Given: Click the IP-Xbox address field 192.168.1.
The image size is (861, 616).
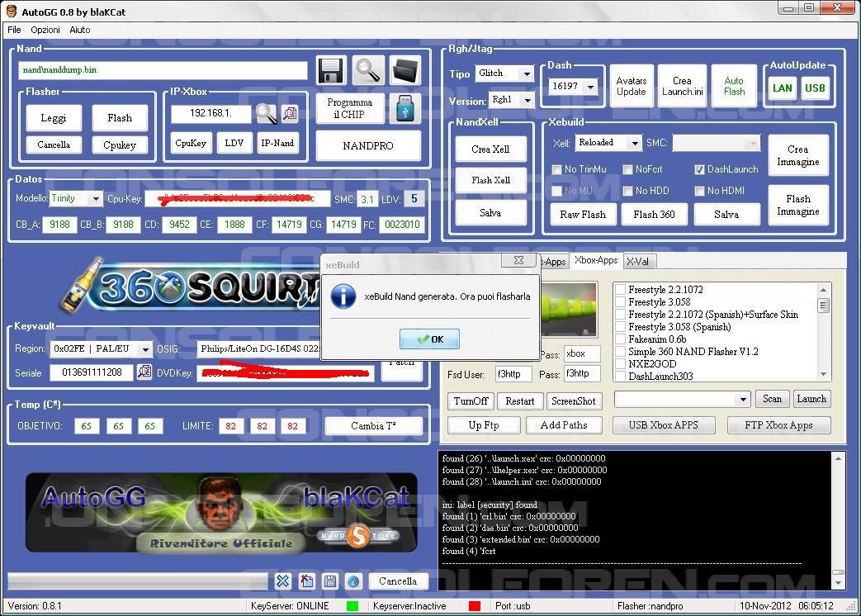Looking at the screenshot, I should coord(211,114).
